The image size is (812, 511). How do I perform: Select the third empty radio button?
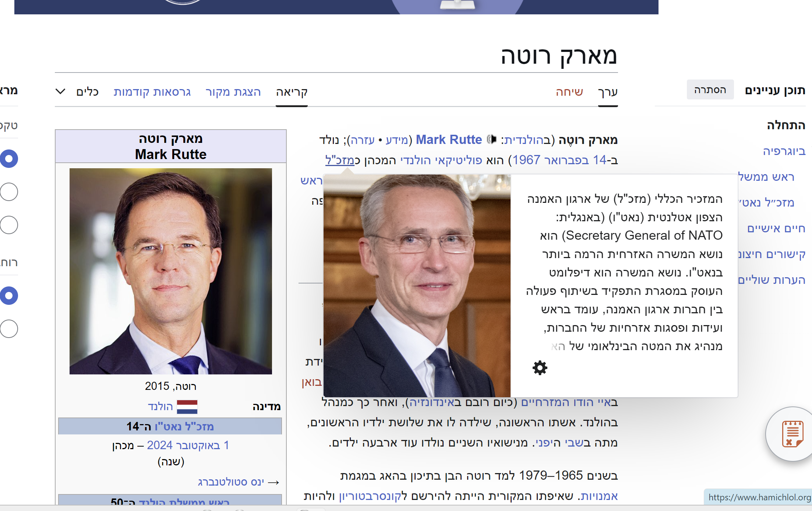[x=8, y=329]
